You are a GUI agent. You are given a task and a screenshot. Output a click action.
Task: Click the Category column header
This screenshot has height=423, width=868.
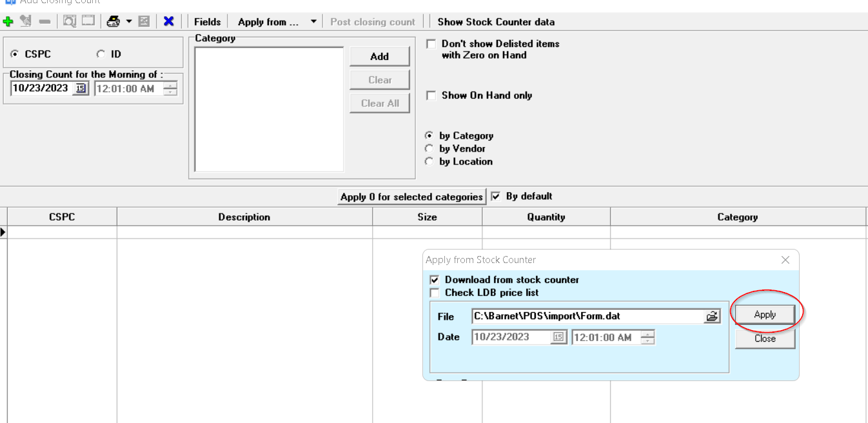point(738,217)
